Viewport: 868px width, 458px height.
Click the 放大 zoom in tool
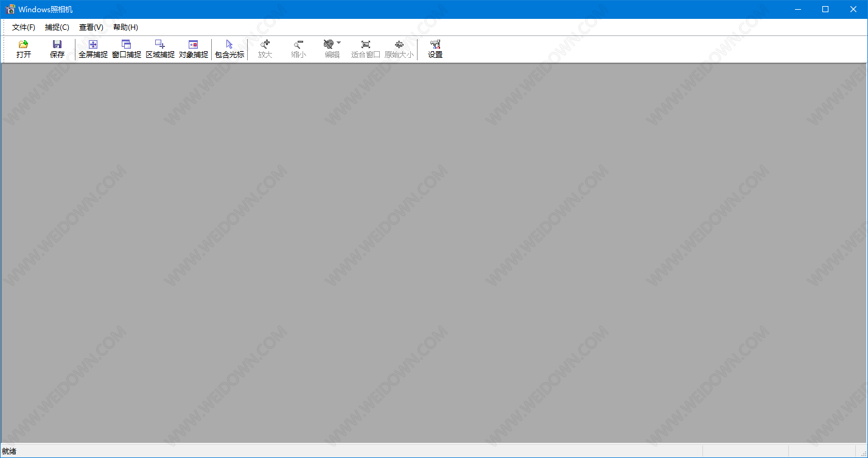pyautogui.click(x=265, y=49)
